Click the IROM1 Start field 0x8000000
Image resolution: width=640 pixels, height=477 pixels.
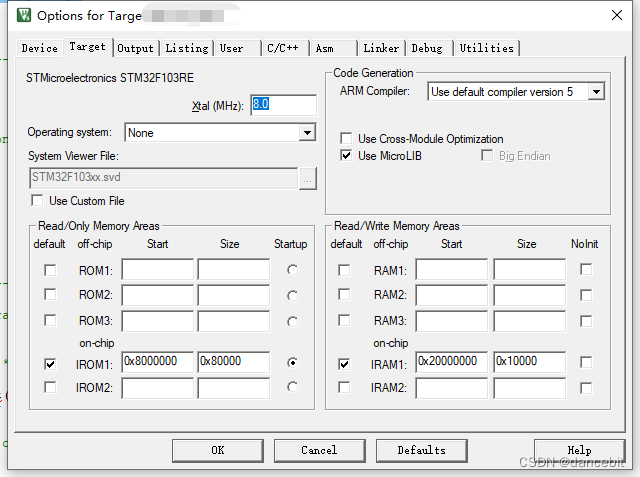coord(158,362)
